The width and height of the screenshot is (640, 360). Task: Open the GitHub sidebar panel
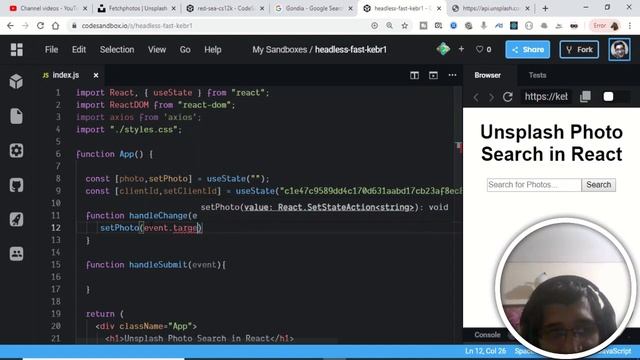(16, 185)
